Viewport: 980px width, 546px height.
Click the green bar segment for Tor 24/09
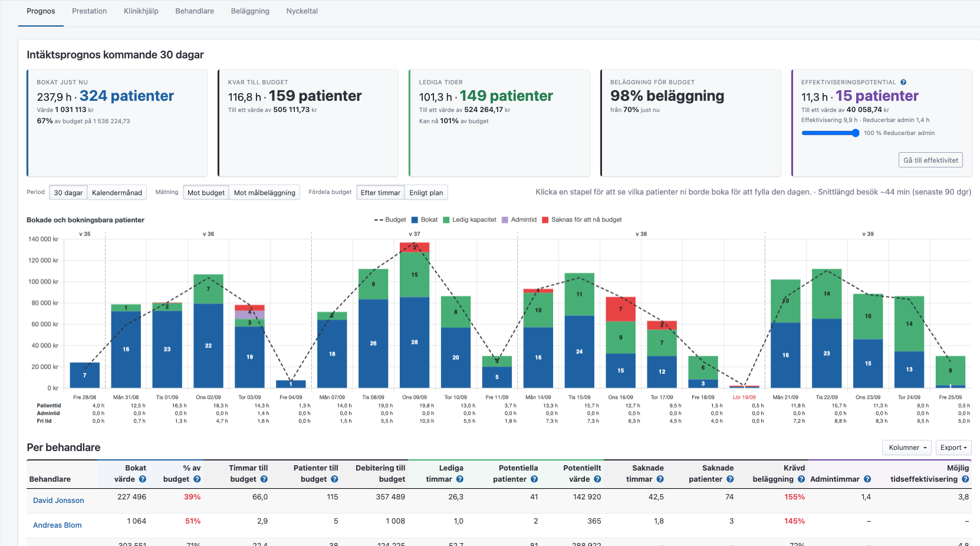(909, 324)
